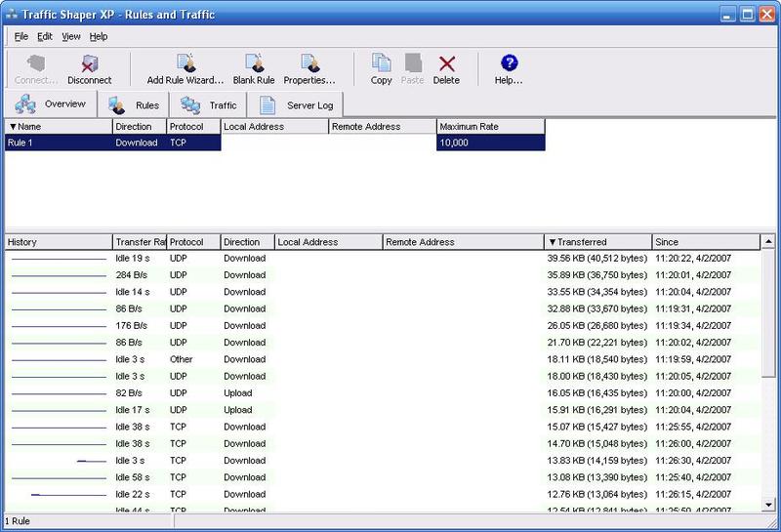Select the 176 B/s traffic row
The image size is (781, 532).
point(383,326)
